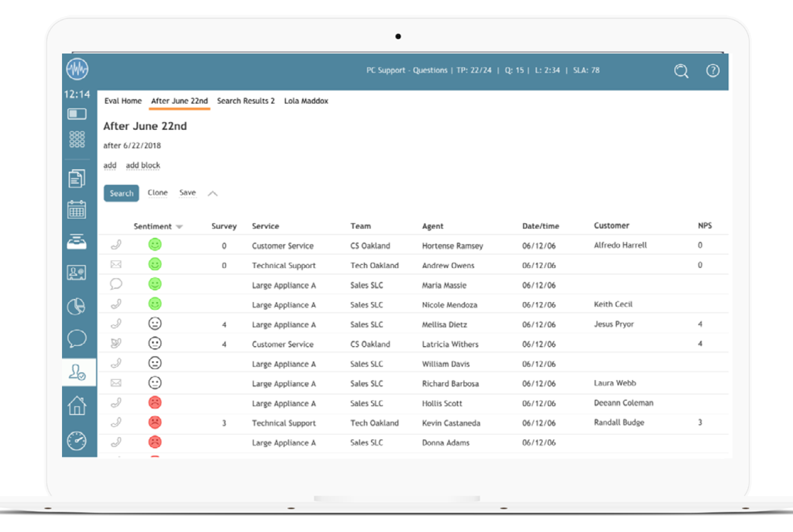Open the chat bubble sidebar icon

(x=77, y=338)
